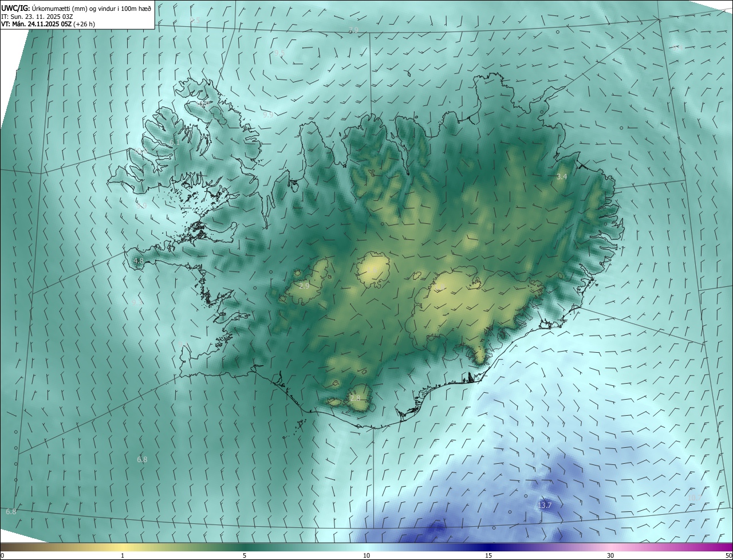Click the 1.6 value inside Hofsjökull glacier outline
The image size is (733, 560).
(x=372, y=269)
